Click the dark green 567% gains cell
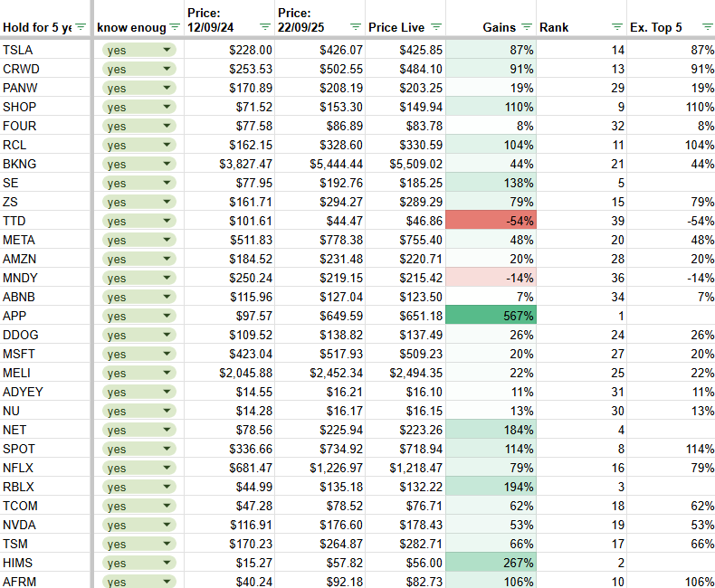Viewport: 715px width, 588px height. coord(491,316)
